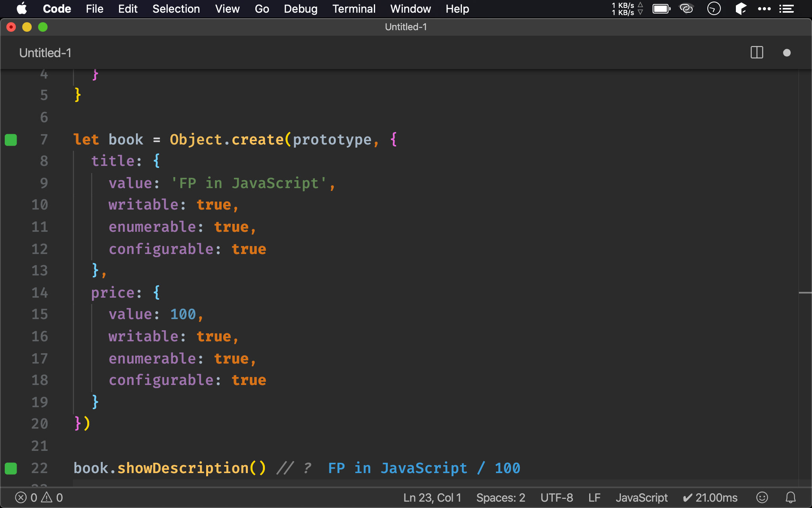Click the smiley feedback icon
The width and height of the screenshot is (812, 508).
(x=762, y=498)
